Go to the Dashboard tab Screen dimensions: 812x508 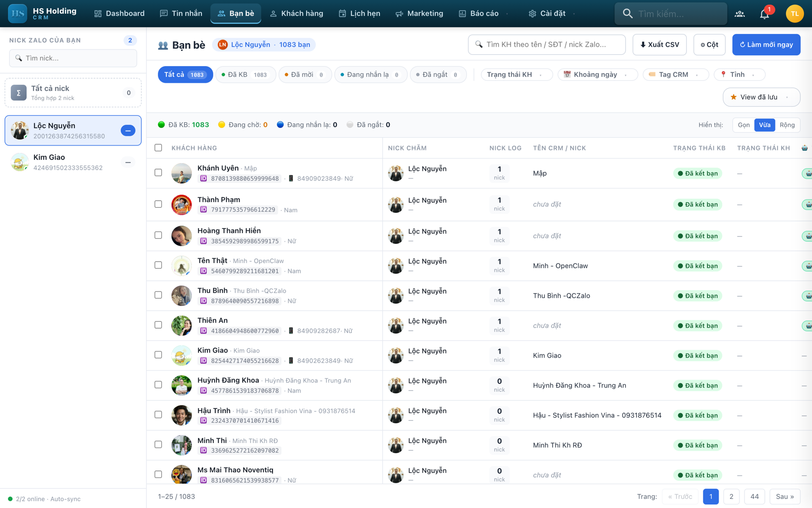point(119,14)
